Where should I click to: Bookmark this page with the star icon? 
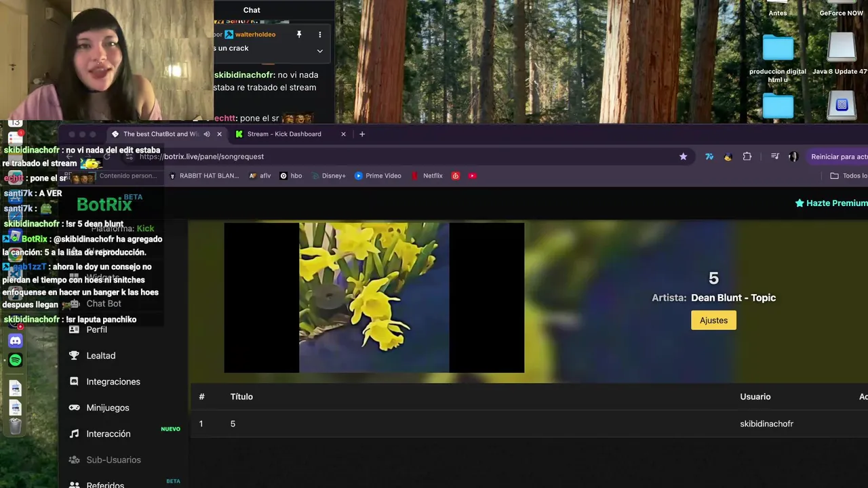click(683, 157)
